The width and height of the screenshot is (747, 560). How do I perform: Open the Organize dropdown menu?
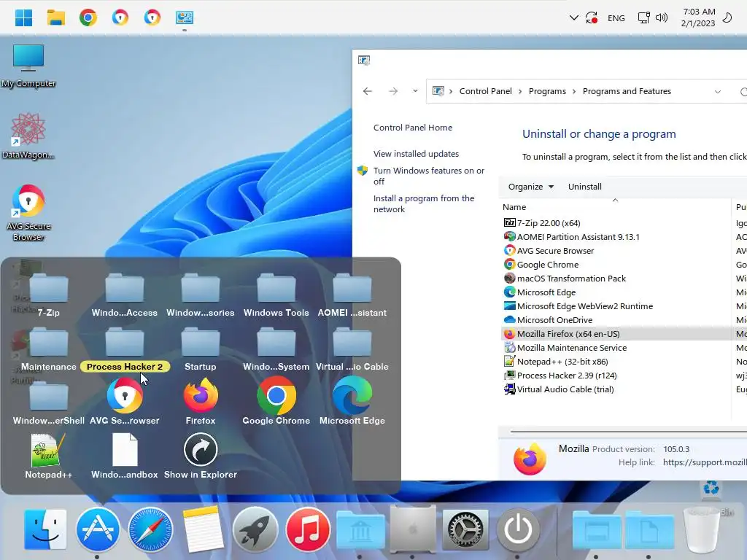(531, 187)
